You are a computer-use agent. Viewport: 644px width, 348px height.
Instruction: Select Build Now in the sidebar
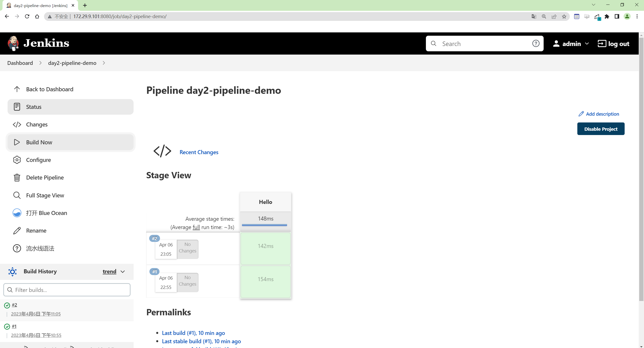click(x=70, y=142)
